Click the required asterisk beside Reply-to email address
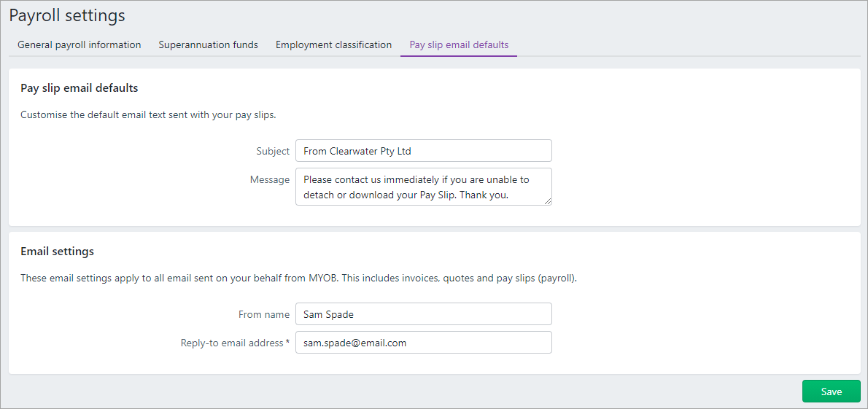Image resolution: width=868 pixels, height=409 pixels. click(x=287, y=343)
